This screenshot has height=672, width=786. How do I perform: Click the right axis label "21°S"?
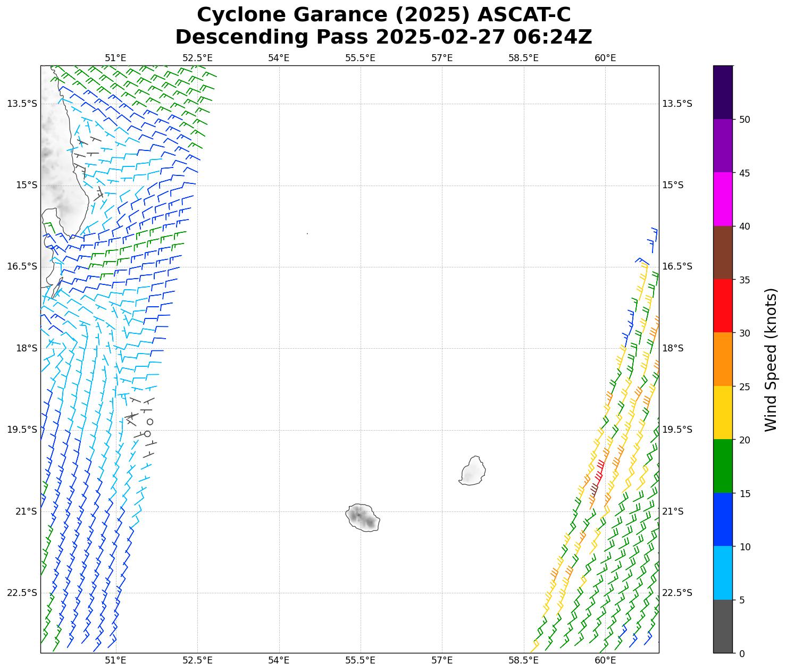point(672,511)
